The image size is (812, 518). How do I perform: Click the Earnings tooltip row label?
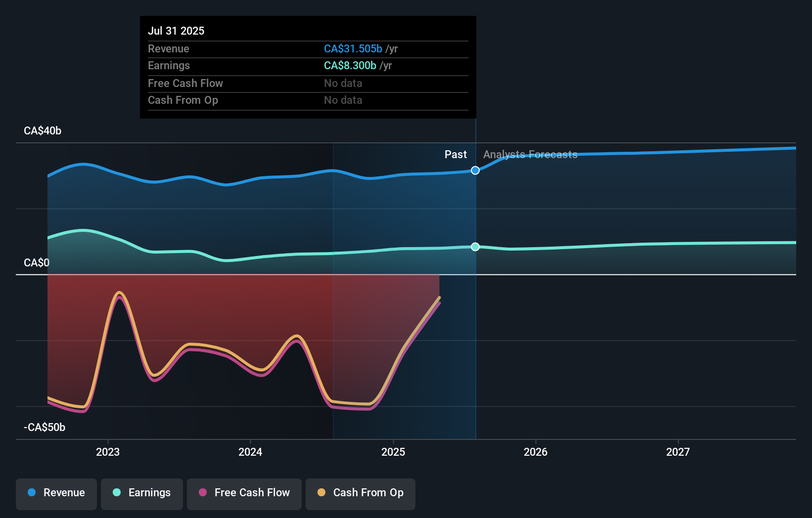click(x=169, y=65)
